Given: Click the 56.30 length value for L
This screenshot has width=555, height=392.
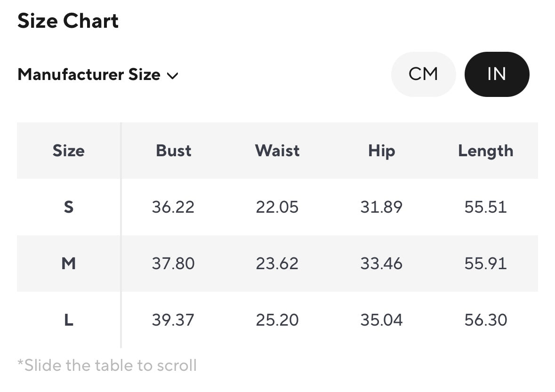Looking at the screenshot, I should [x=485, y=320].
